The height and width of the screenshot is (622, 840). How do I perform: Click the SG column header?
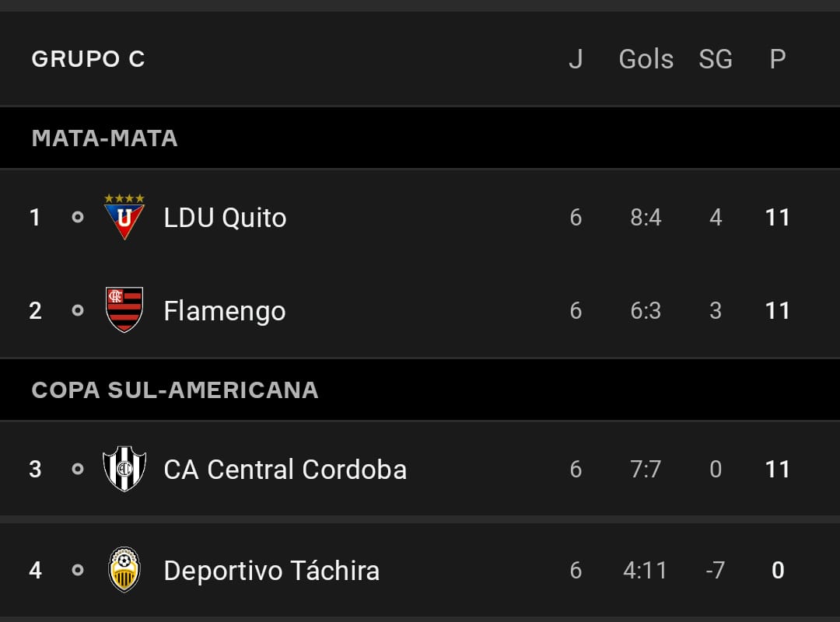point(716,59)
